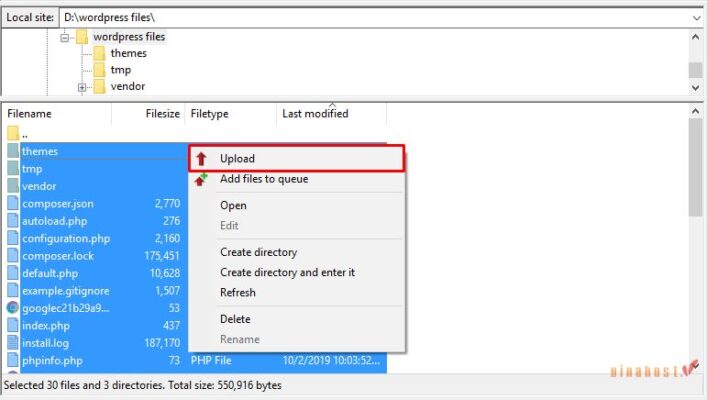The image size is (707, 400).
Task: Click the phpinfo.php file icon
Action: tap(13, 360)
